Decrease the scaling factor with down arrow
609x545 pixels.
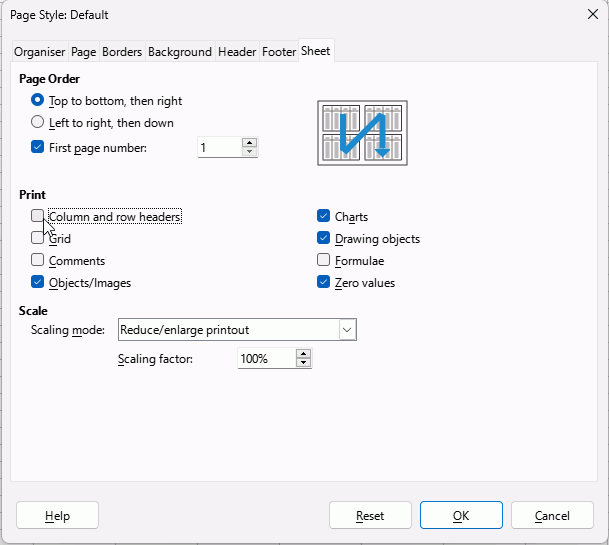pyautogui.click(x=303, y=363)
